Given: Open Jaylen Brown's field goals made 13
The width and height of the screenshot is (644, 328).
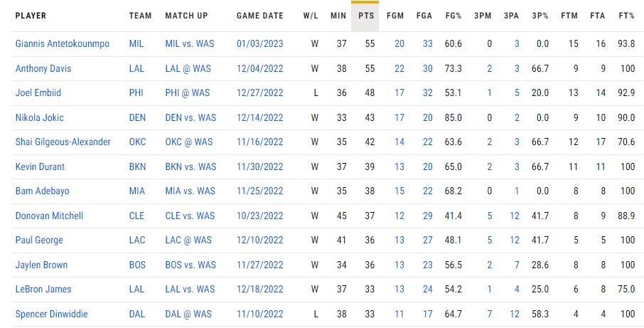Looking at the screenshot, I should point(399,265).
